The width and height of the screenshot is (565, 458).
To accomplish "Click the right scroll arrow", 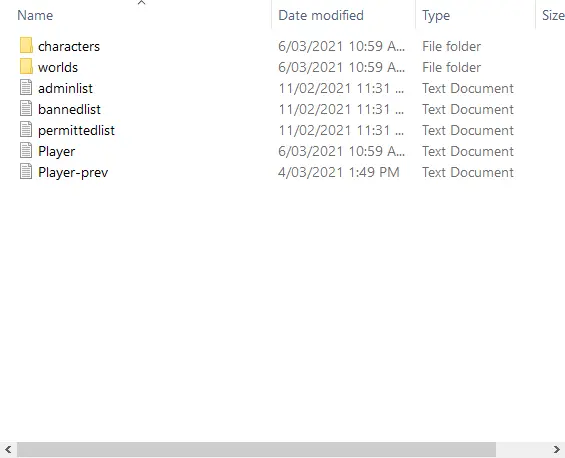I will coord(557,449).
